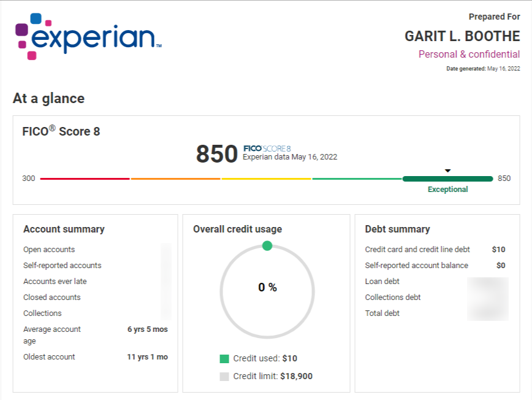Click the Loan debt label

(382, 282)
